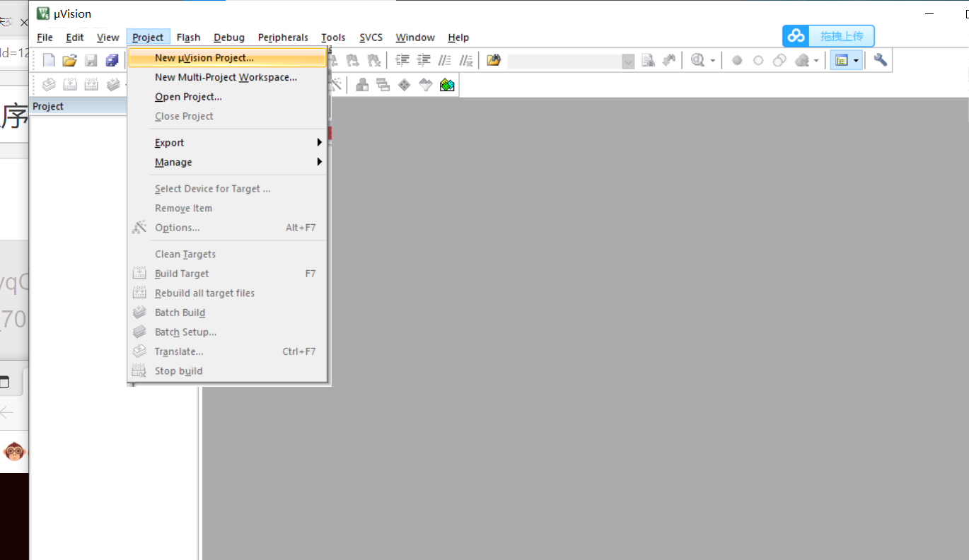
Task: Select New Multi-Project Workspace entry
Action: tap(227, 77)
